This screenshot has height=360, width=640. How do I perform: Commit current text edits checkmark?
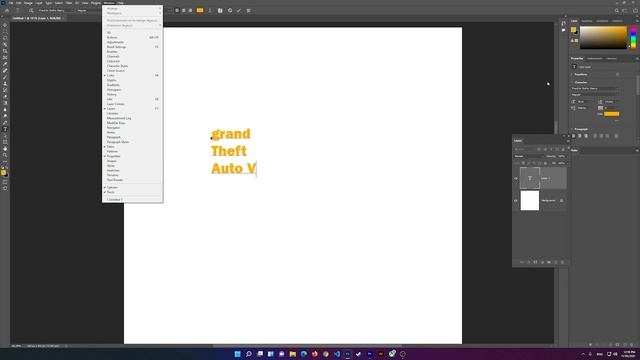point(239,11)
